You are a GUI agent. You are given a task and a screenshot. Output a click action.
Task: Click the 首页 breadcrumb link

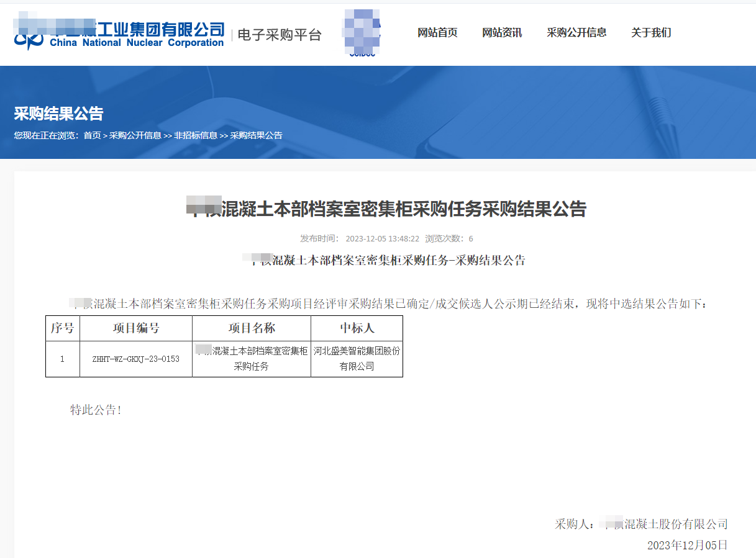point(92,135)
